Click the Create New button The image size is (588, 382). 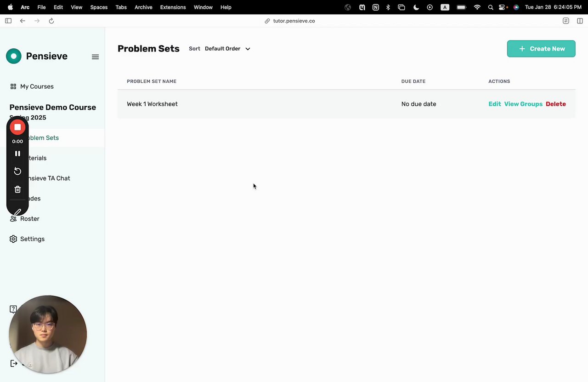541,49
